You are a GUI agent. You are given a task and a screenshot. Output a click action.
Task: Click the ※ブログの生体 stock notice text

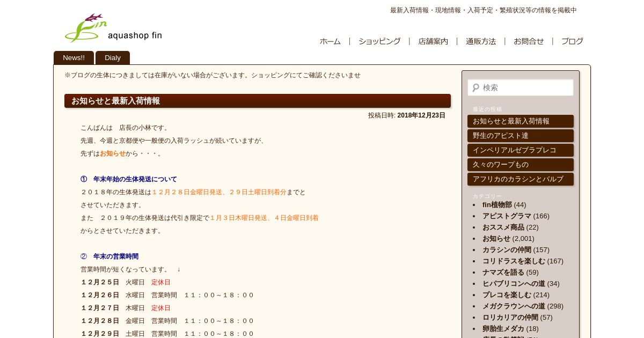[x=213, y=75]
